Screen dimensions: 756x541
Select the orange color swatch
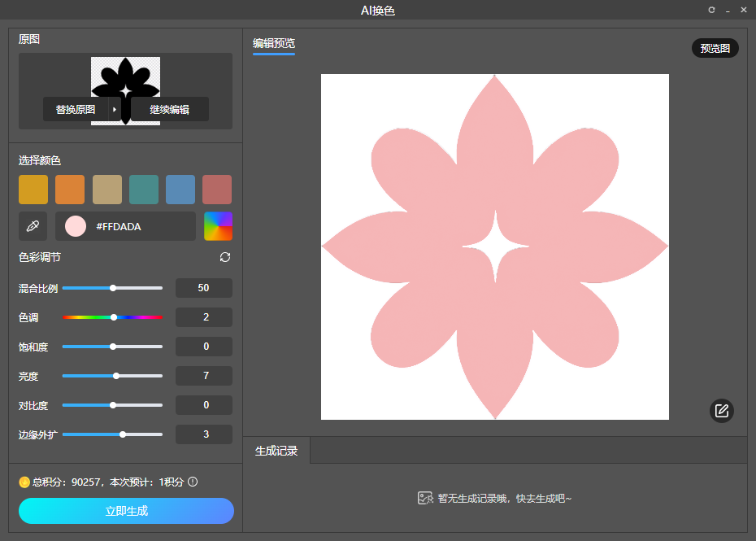[x=70, y=190]
